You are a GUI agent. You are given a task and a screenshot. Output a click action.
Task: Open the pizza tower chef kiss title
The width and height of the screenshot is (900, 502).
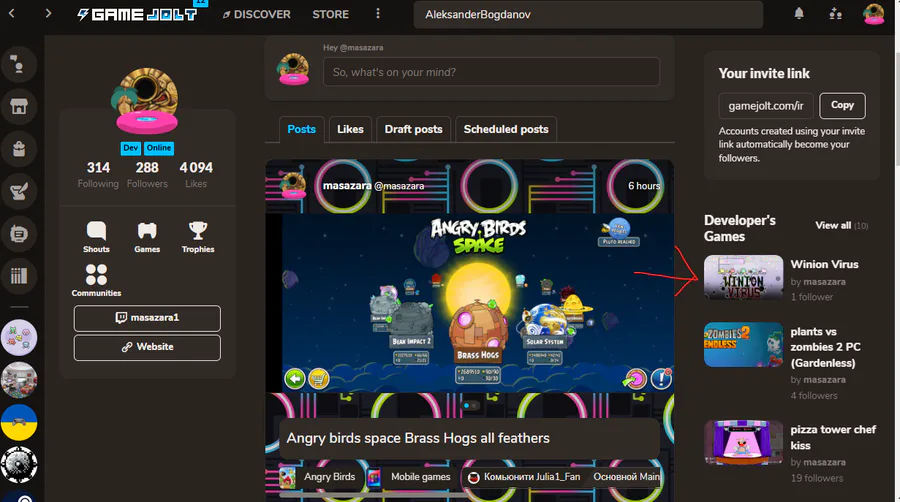click(x=833, y=437)
